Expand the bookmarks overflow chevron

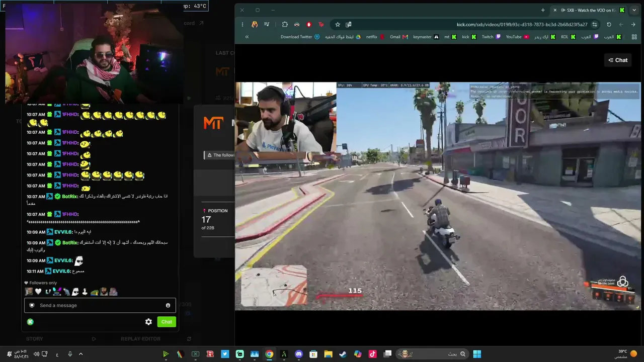247,37
